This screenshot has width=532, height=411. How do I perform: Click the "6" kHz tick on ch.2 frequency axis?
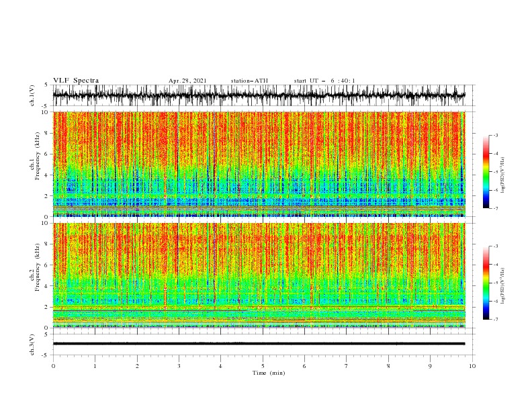pos(47,265)
